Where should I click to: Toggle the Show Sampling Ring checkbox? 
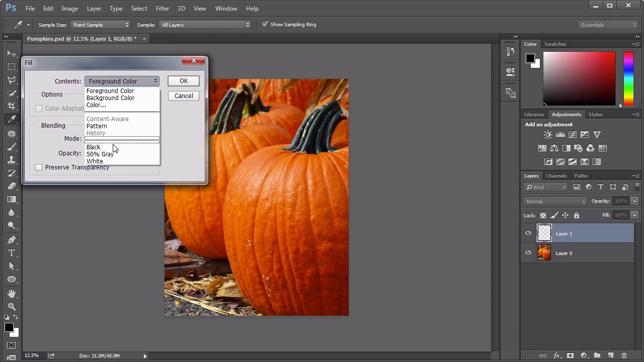coord(265,25)
